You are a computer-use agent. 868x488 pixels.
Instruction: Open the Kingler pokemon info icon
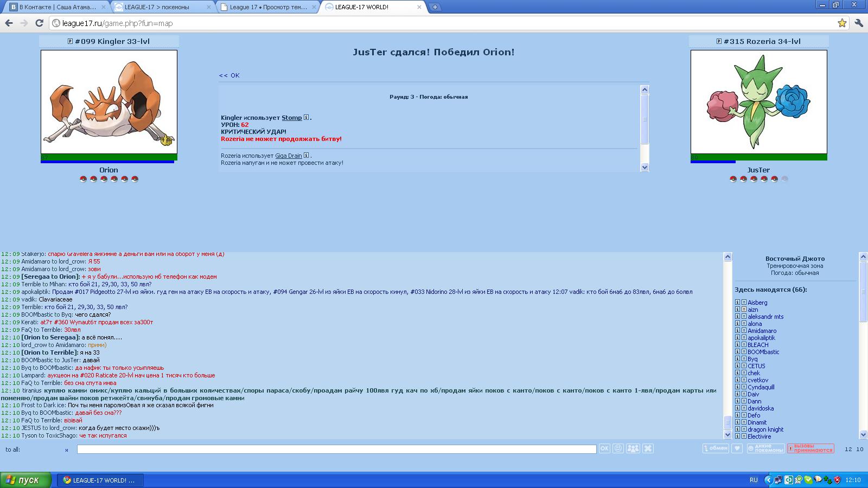point(70,41)
